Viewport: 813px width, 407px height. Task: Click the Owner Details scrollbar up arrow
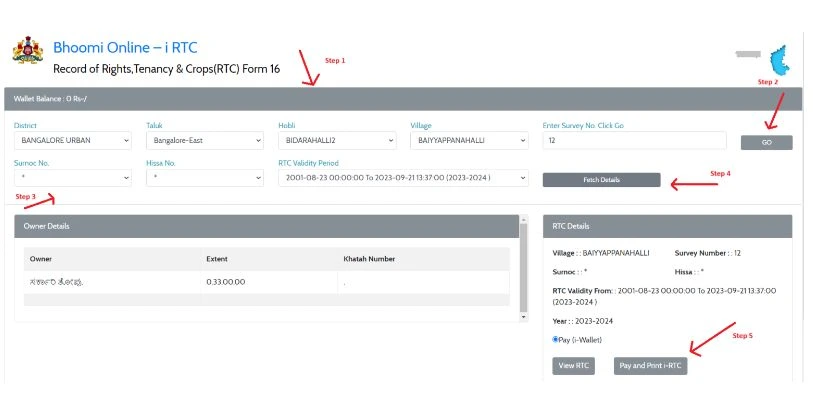[523, 219]
